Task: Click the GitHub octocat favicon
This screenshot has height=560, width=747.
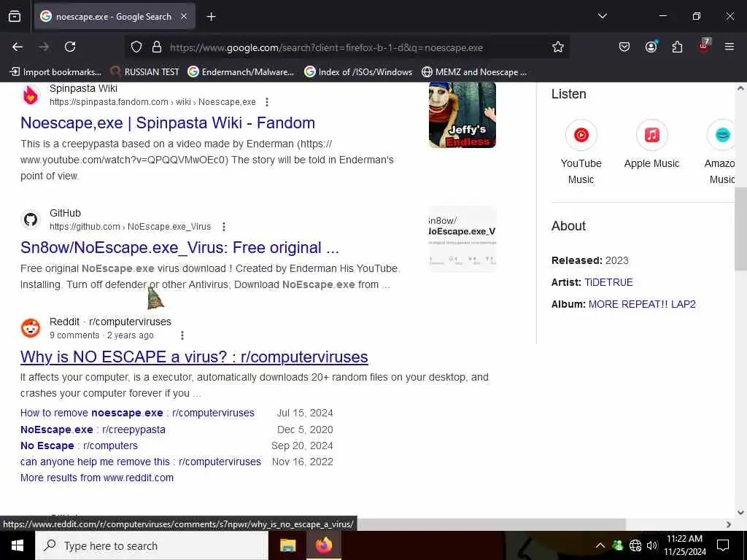Action: tap(31, 219)
